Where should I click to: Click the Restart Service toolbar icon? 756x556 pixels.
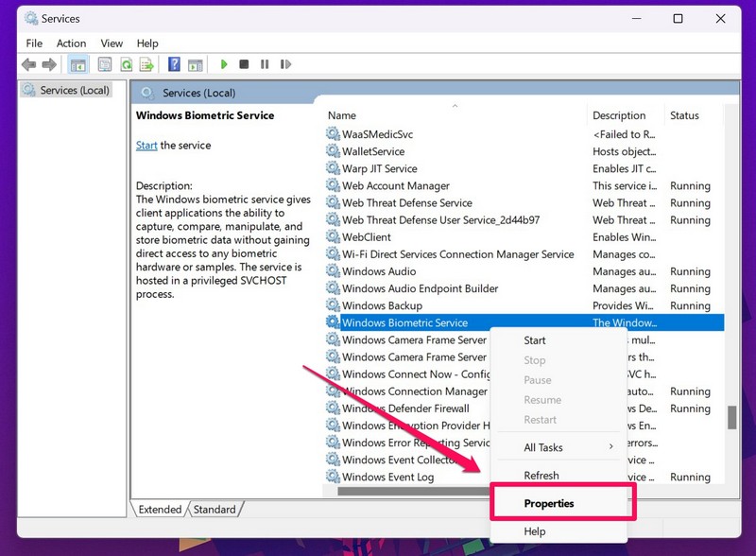[x=284, y=64]
